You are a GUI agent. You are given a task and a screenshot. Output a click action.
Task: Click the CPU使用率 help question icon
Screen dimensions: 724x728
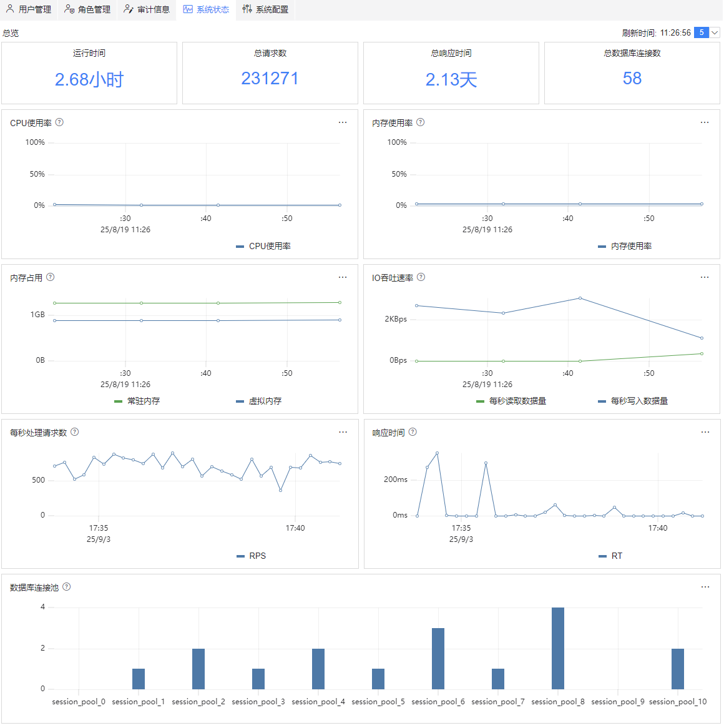[x=59, y=122]
